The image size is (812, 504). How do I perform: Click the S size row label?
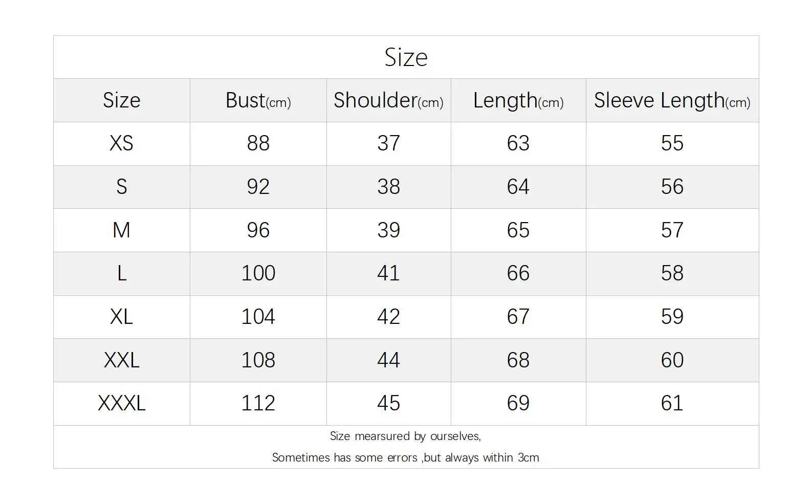point(121,187)
